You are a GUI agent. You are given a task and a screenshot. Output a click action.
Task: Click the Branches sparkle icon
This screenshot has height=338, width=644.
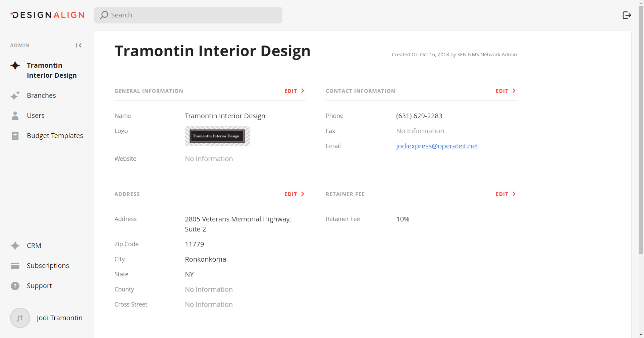click(15, 95)
